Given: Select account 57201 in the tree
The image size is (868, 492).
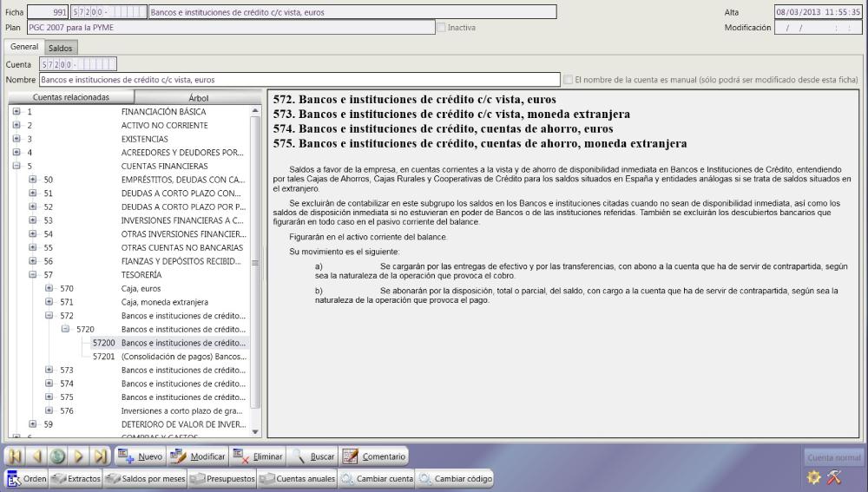Looking at the screenshot, I should coord(105,356).
